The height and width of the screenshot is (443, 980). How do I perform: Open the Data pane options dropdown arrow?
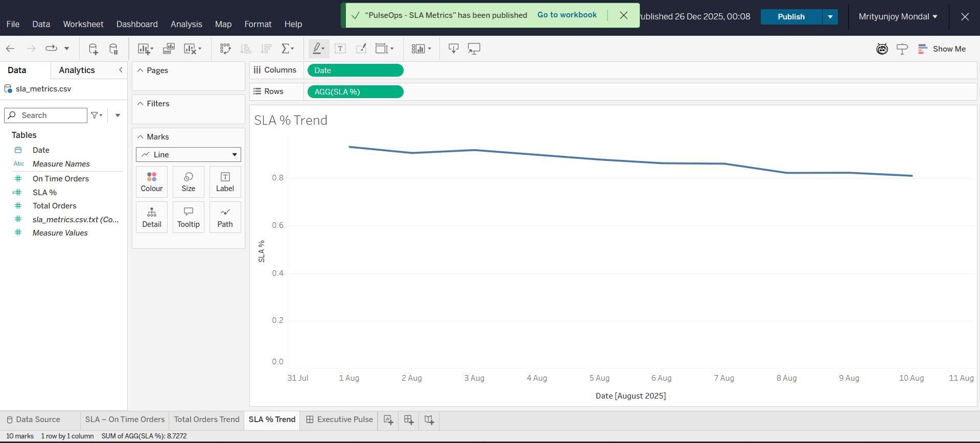(x=118, y=115)
